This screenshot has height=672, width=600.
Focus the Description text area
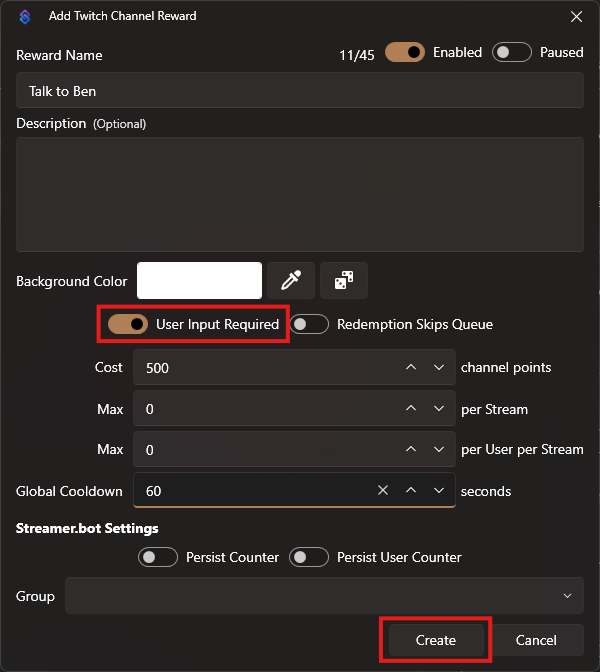pos(300,194)
